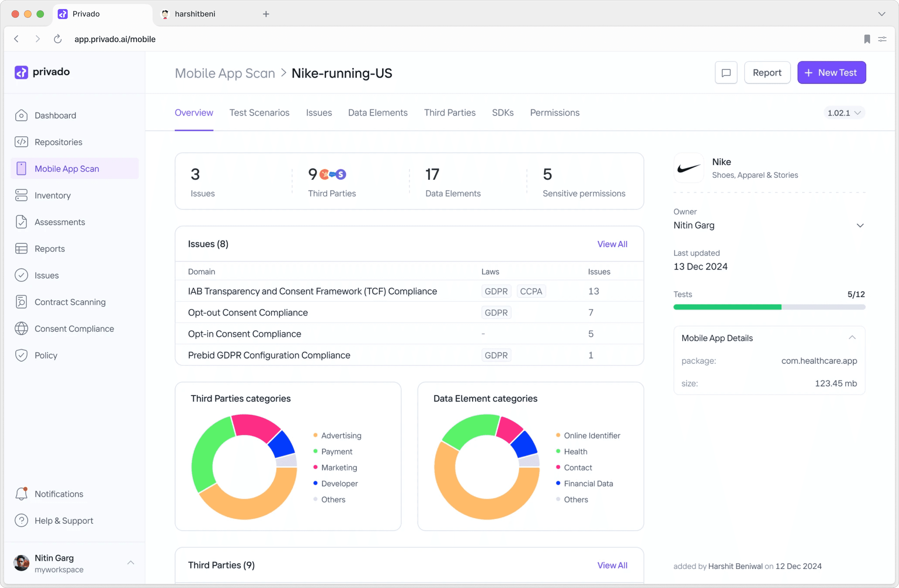Image resolution: width=899 pixels, height=588 pixels.
Task: Open the Permissions tab
Action: pos(554,113)
